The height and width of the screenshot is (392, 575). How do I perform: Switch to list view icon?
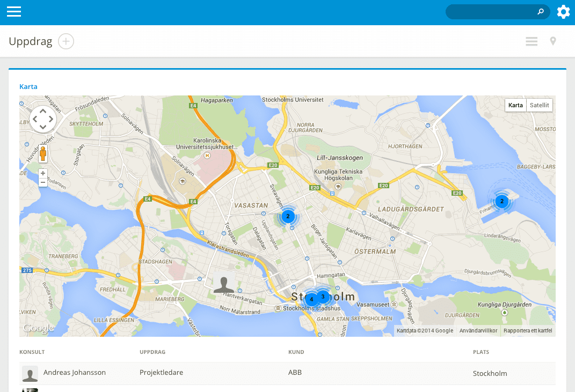coord(532,41)
